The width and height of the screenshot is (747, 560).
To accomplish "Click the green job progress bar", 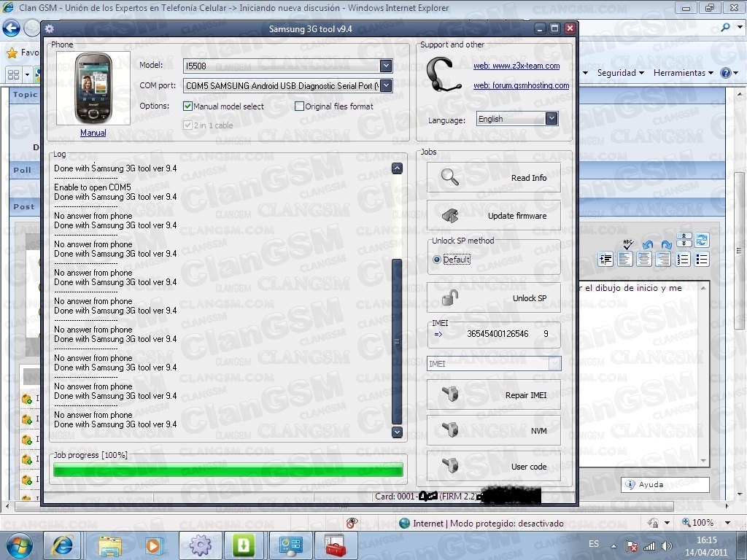I will tap(228, 470).
